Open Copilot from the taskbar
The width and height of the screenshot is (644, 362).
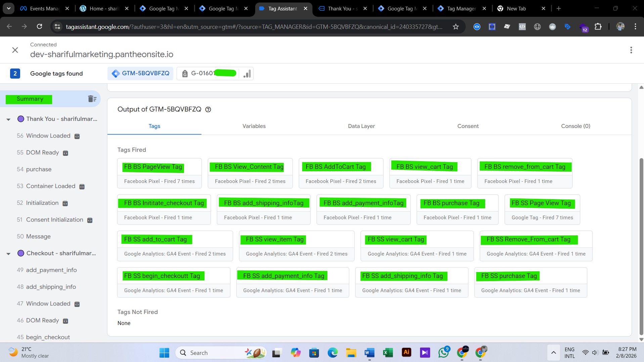tap(295, 353)
